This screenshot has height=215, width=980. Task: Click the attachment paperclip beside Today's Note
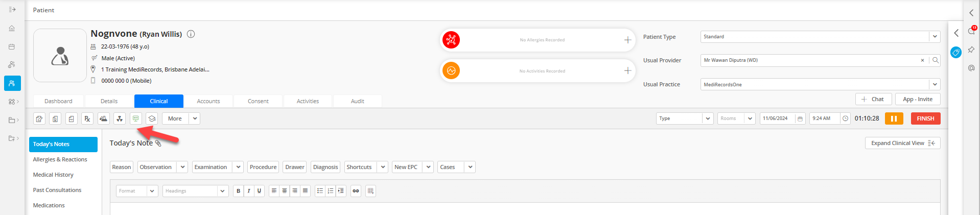pos(158,144)
